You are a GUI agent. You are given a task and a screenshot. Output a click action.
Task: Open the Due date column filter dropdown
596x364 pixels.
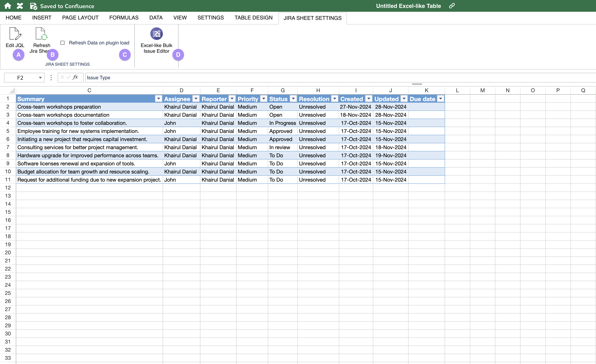point(440,99)
